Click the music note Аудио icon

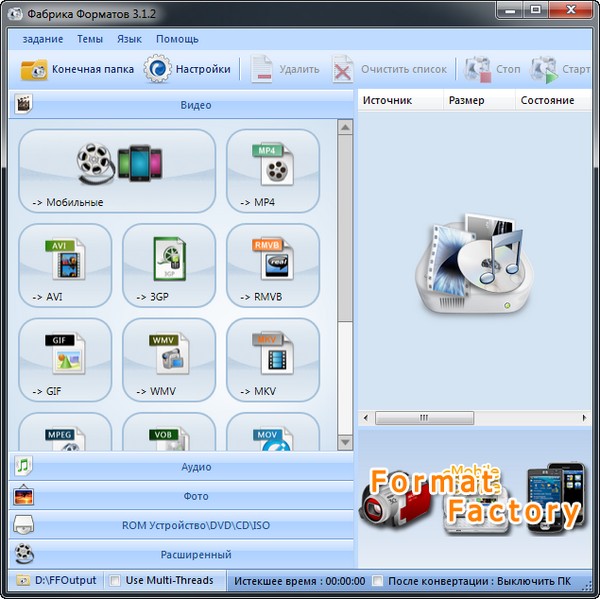[23, 466]
